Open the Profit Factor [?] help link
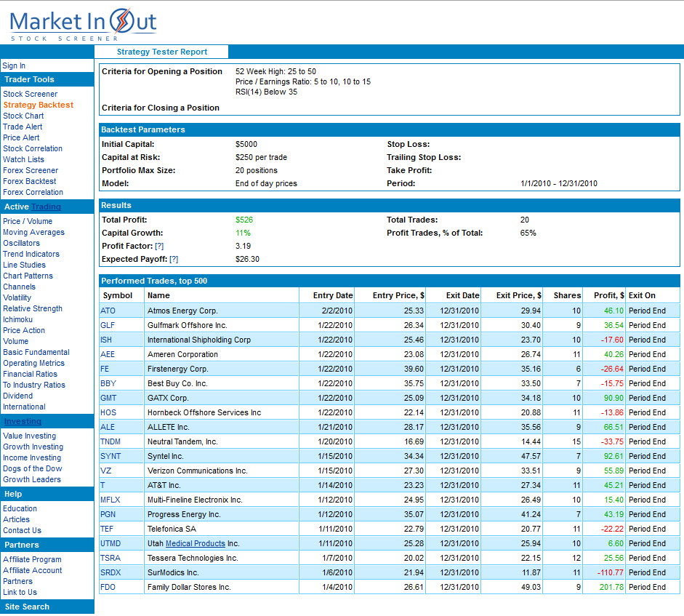Screen dimensions: 684x616 [159, 246]
